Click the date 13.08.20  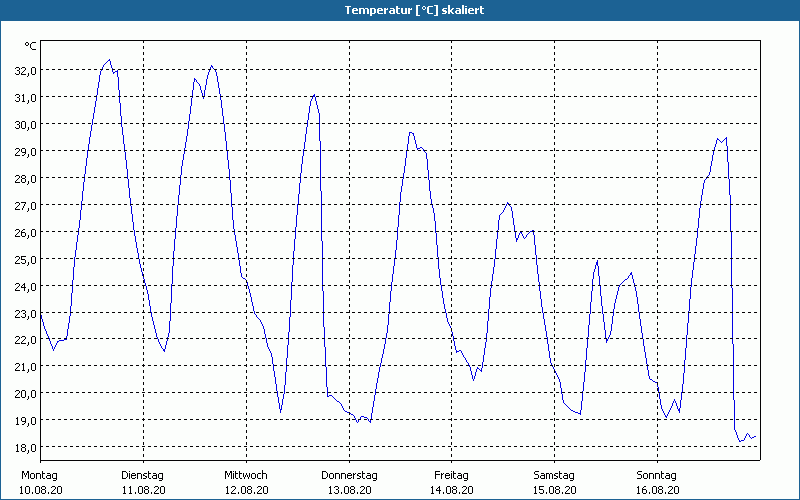click(x=349, y=490)
